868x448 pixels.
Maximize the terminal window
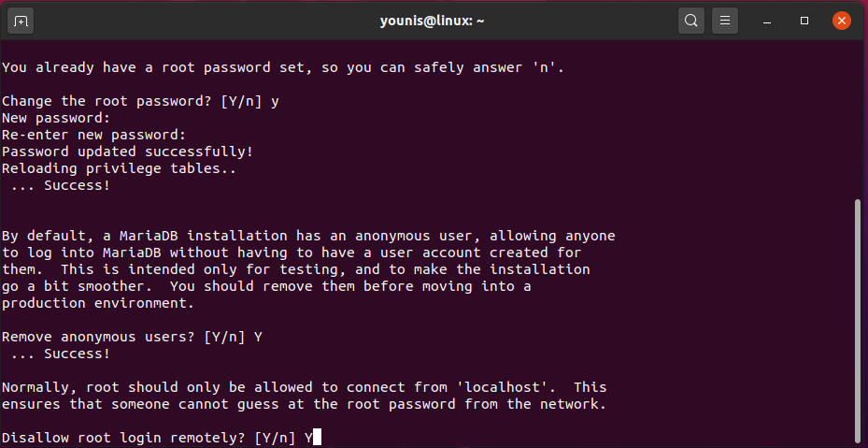(x=804, y=20)
